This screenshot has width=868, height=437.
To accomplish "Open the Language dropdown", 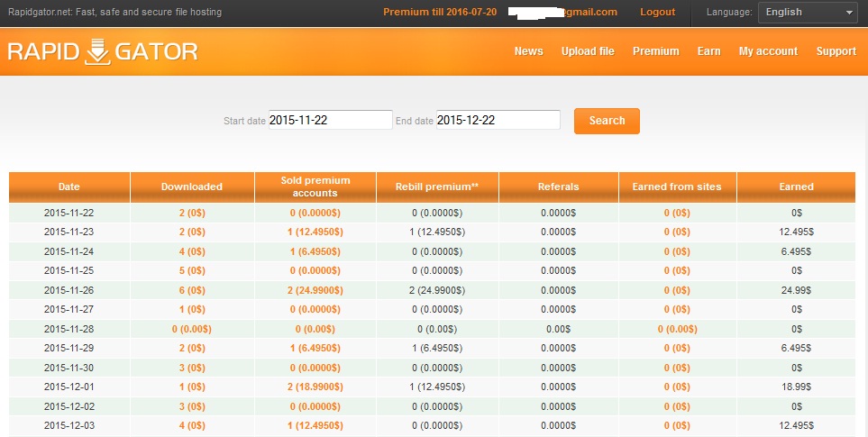I will tap(808, 13).
